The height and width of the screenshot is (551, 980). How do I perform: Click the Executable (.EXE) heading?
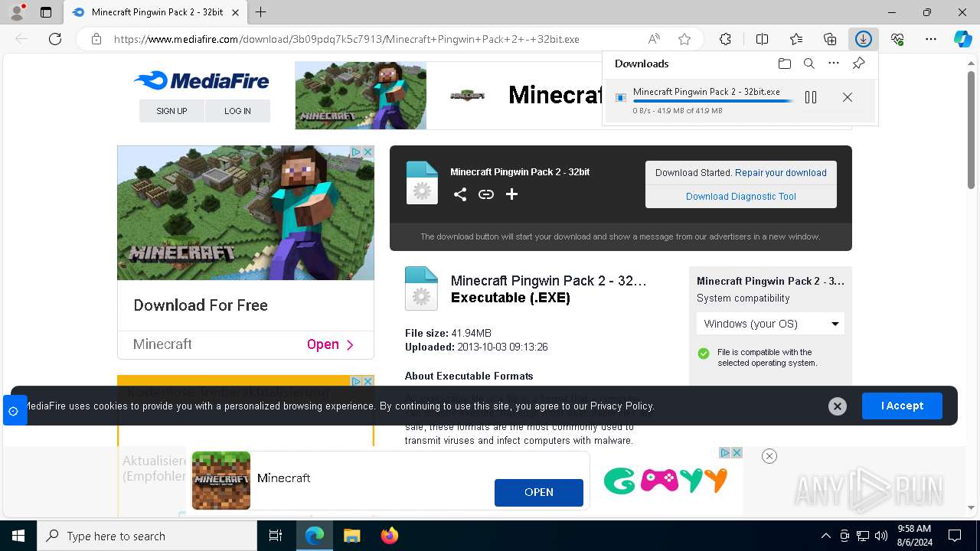pos(511,298)
